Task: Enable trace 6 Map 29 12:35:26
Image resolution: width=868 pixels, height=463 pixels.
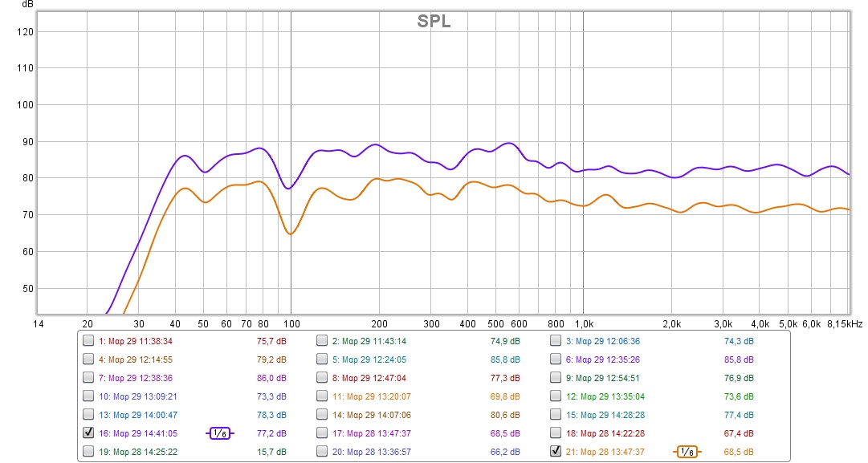Action: coord(555,359)
